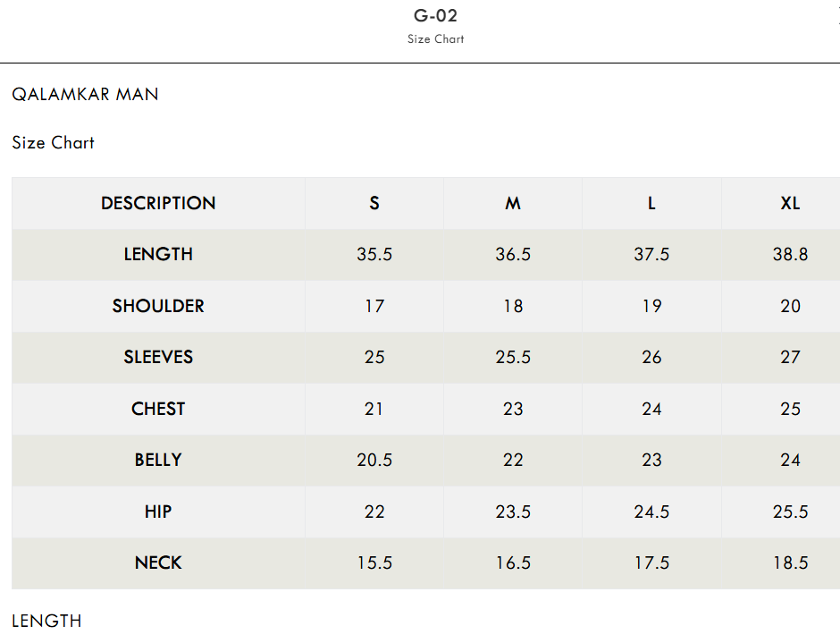Click the HIP row label
Viewport: 840px width, 643px height.
pyautogui.click(x=158, y=512)
